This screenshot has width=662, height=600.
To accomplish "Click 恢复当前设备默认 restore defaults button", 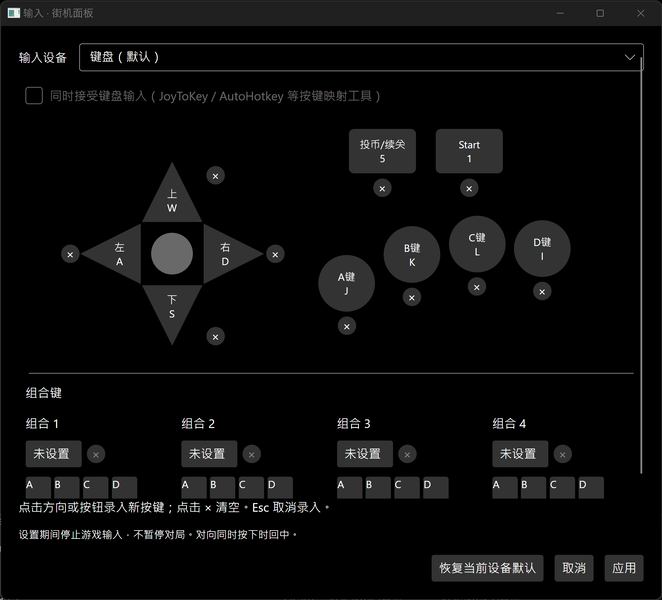I will [x=487, y=568].
